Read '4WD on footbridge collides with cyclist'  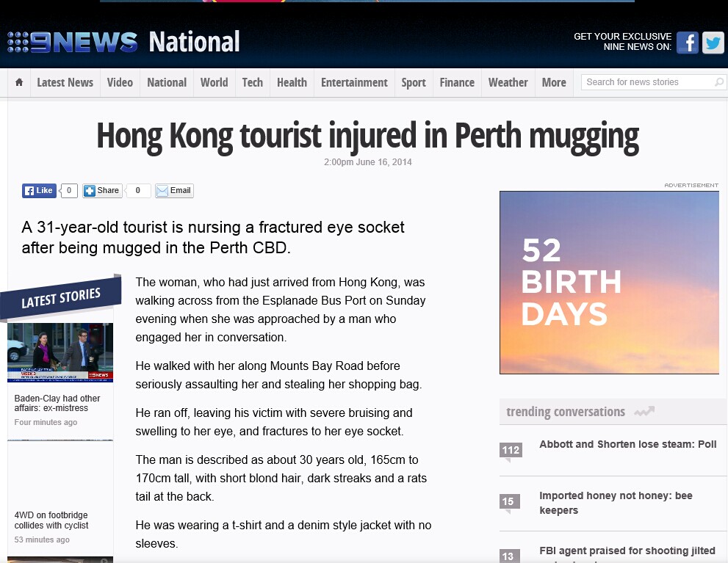point(51,520)
